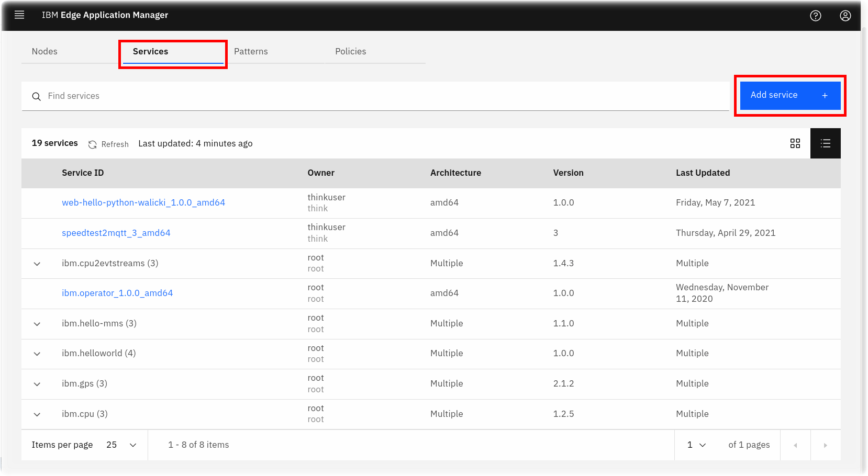Expand the ibm.cpu (3) row
Image resolution: width=868 pixels, height=476 pixels.
pos(37,414)
